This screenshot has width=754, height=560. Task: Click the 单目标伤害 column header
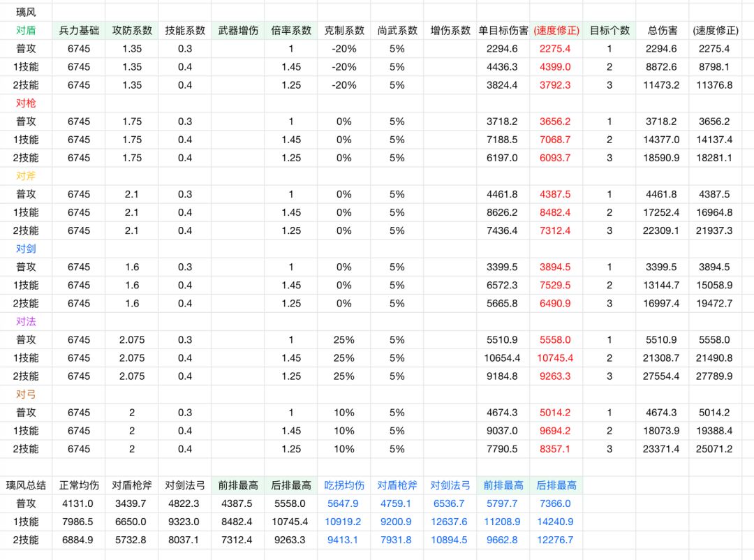(503, 30)
